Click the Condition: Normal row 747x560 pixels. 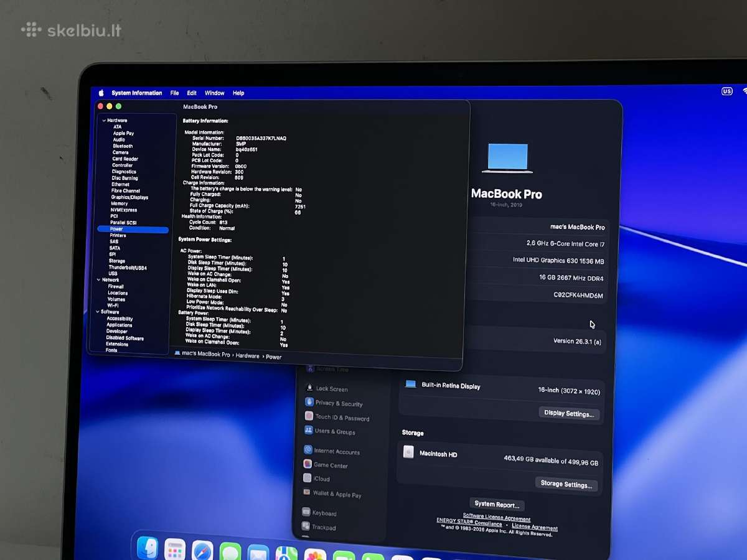pos(212,228)
